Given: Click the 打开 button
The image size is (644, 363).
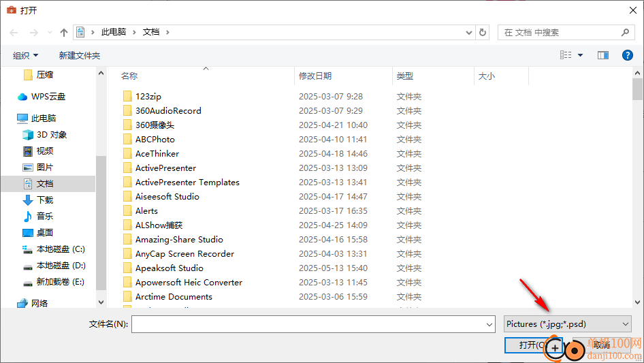Looking at the screenshot, I should pyautogui.click(x=533, y=345).
